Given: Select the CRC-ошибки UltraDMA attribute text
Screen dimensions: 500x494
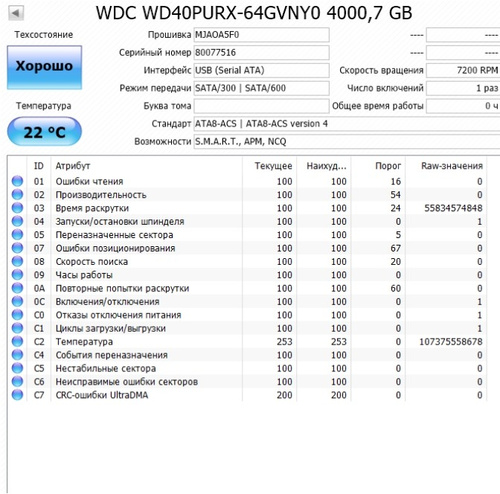Looking at the screenshot, I should tap(102, 395).
